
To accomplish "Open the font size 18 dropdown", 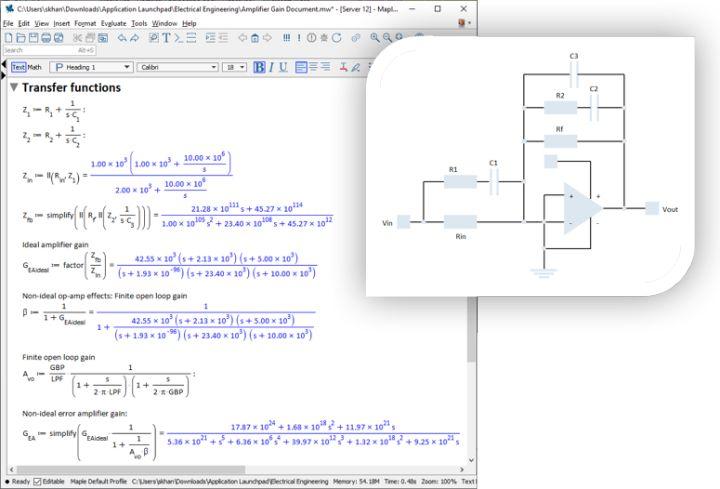I will (235, 67).
